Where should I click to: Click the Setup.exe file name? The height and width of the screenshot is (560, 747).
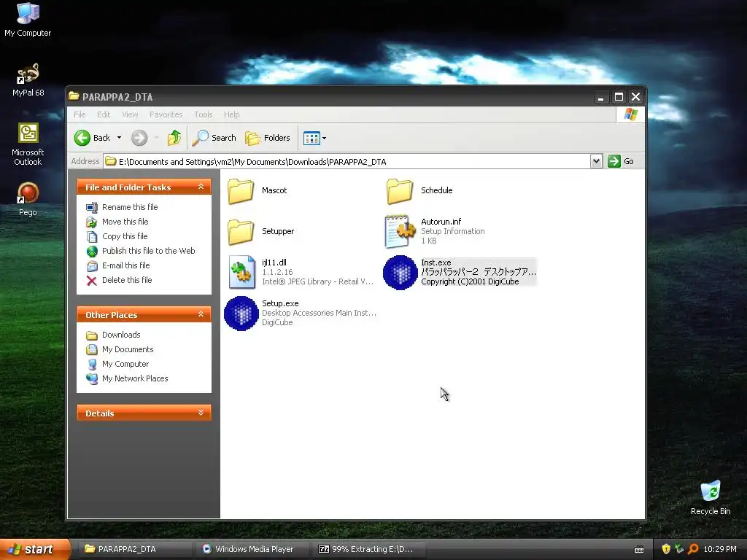[x=280, y=304]
